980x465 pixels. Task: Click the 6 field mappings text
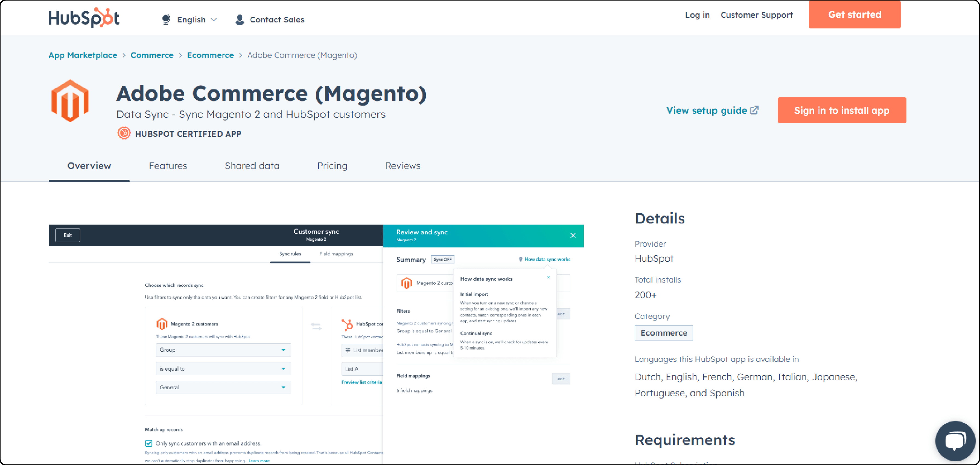point(414,391)
